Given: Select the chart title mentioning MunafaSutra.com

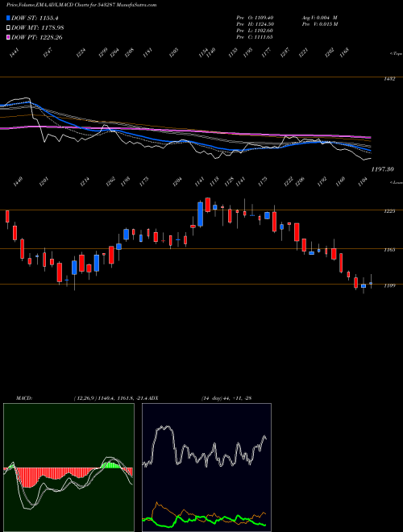Looking at the screenshot, I should coord(81,6).
